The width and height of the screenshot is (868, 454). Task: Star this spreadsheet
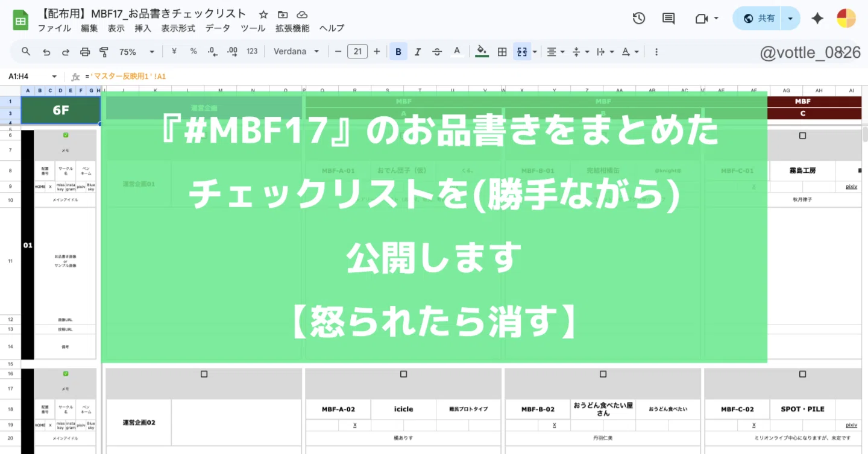263,14
